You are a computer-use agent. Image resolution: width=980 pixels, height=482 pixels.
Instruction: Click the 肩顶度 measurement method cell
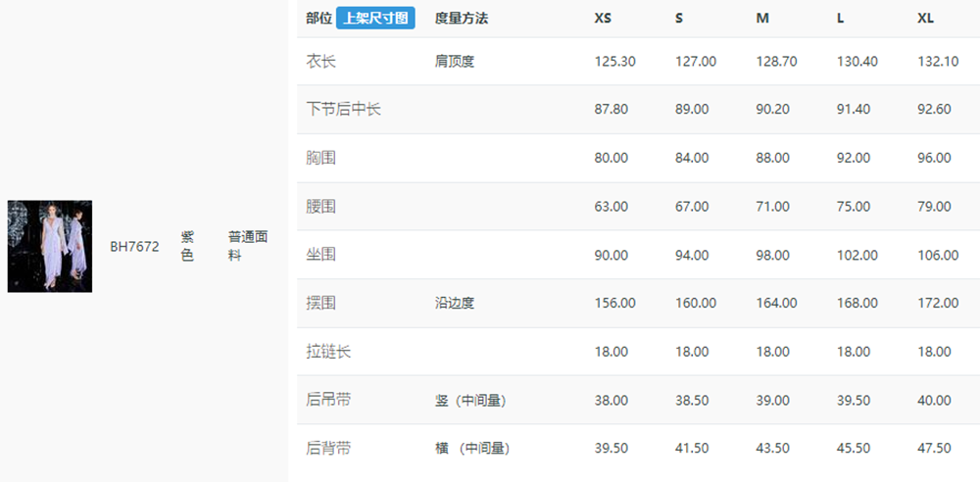pyautogui.click(x=455, y=62)
